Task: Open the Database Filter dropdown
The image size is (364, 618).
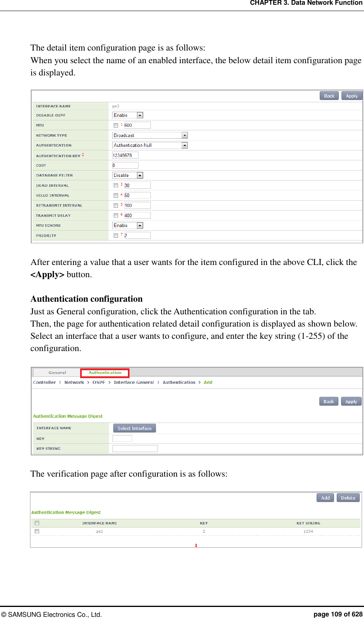Action: tap(128, 175)
